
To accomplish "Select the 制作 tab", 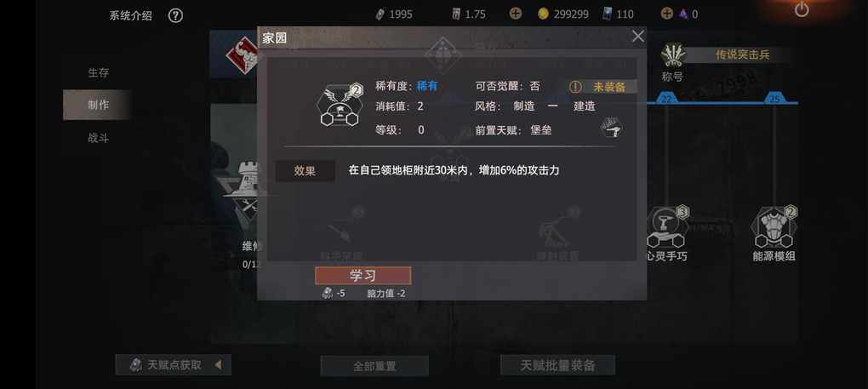I will click(x=97, y=106).
